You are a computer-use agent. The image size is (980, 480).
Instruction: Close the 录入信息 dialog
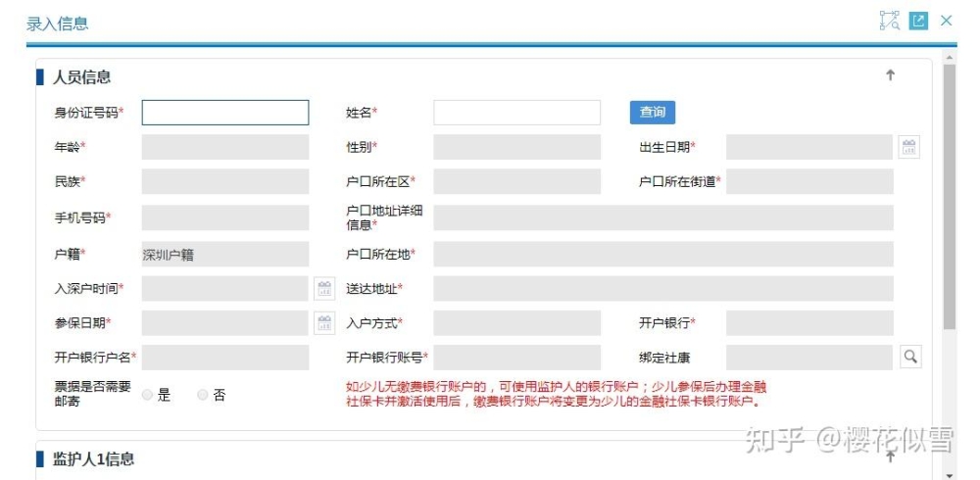pos(947,21)
